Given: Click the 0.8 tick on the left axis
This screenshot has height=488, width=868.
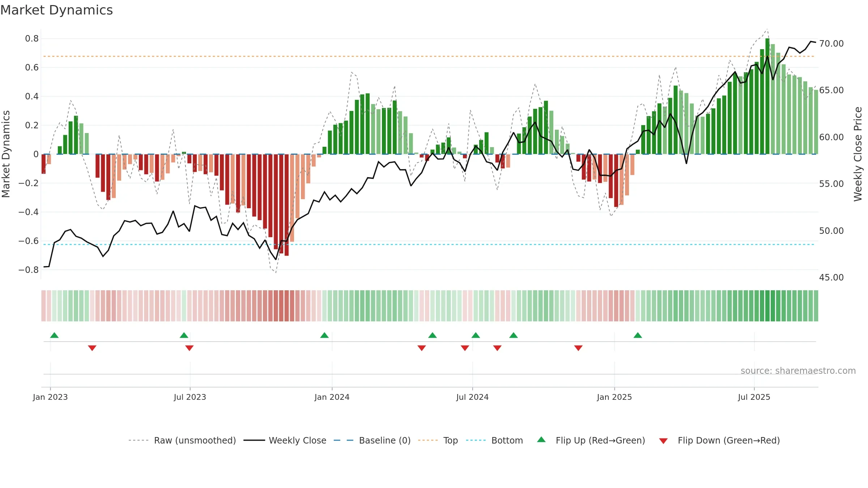Looking at the screenshot, I should (x=32, y=39).
